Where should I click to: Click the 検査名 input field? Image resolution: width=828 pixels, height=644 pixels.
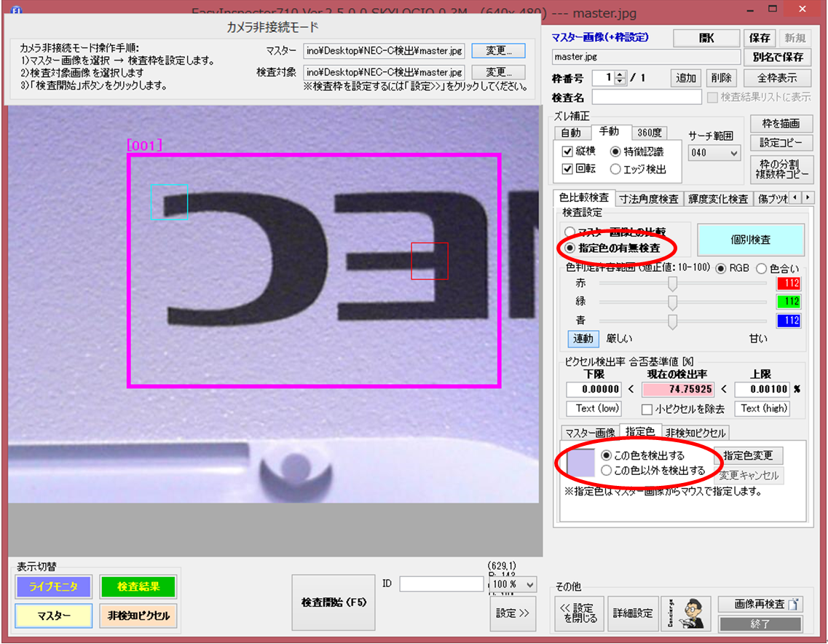click(647, 97)
